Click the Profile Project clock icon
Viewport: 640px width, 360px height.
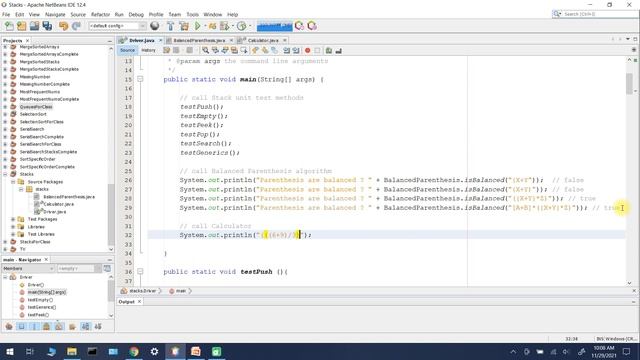[242, 26]
